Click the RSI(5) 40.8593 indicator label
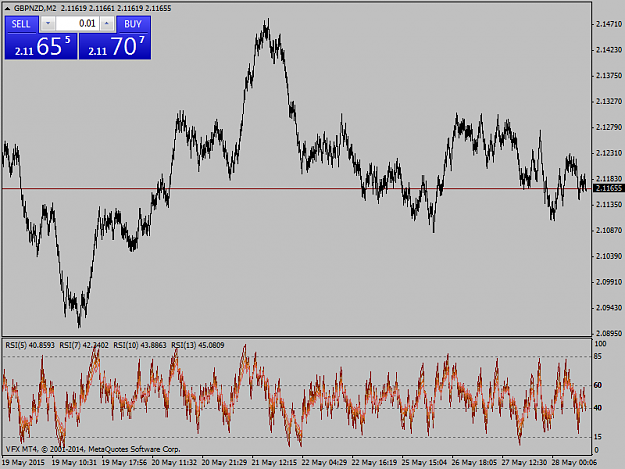625x469 pixels. [30, 345]
